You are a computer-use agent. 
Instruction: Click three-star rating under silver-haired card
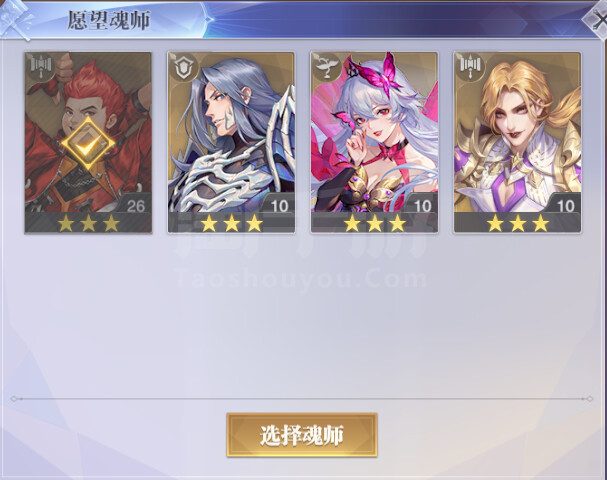click(232, 223)
